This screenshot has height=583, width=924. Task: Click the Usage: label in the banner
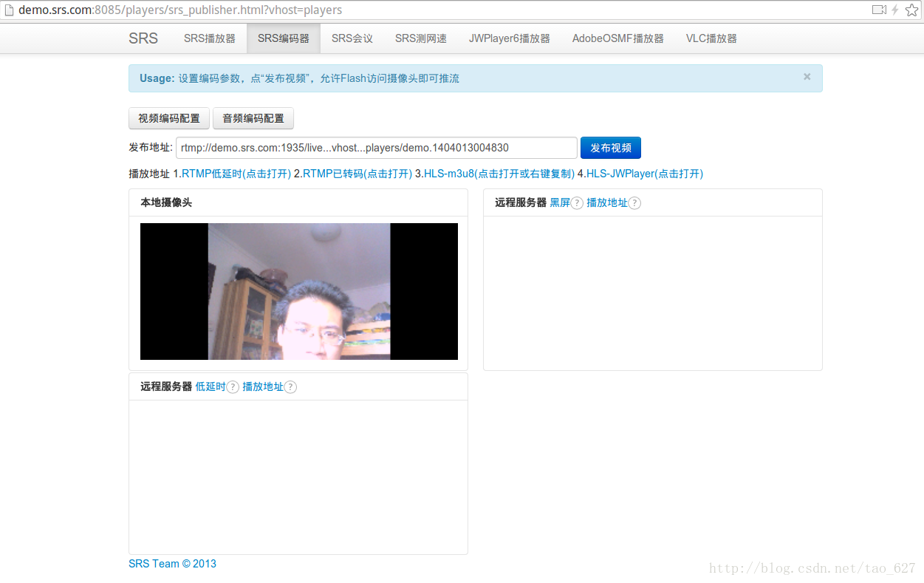[157, 78]
